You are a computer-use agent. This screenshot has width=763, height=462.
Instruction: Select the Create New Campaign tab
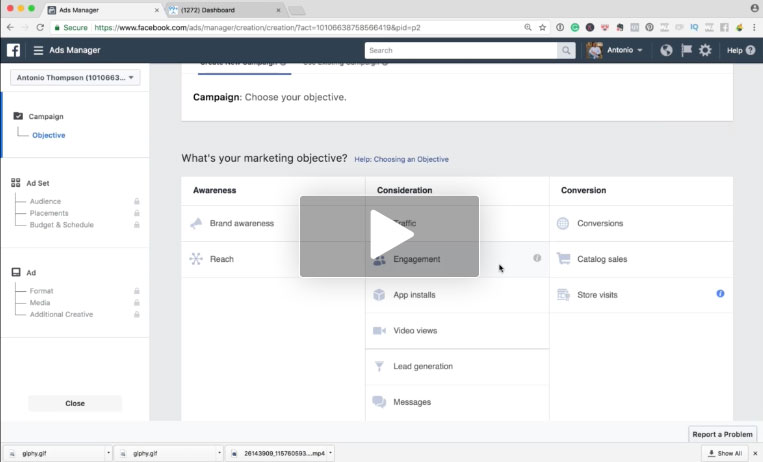click(x=244, y=65)
